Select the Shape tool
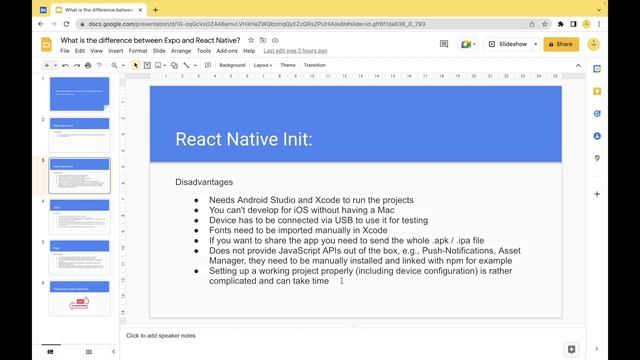 pyautogui.click(x=174, y=65)
